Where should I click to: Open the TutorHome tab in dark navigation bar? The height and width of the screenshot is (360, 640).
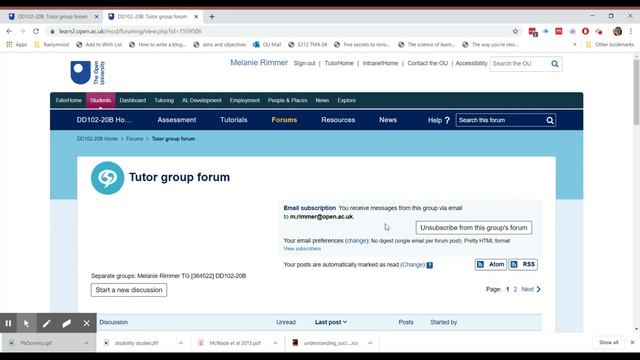[68, 100]
